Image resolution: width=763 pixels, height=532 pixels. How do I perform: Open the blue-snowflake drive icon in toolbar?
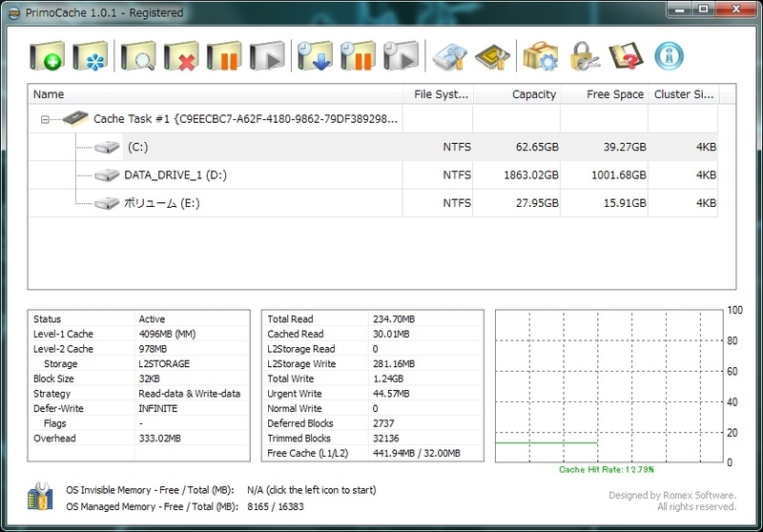point(90,56)
